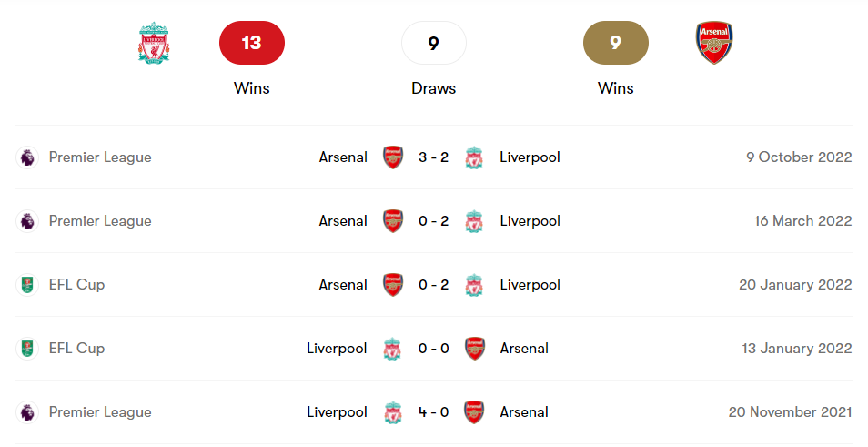Click Premier League label in 16 March row

100,221
